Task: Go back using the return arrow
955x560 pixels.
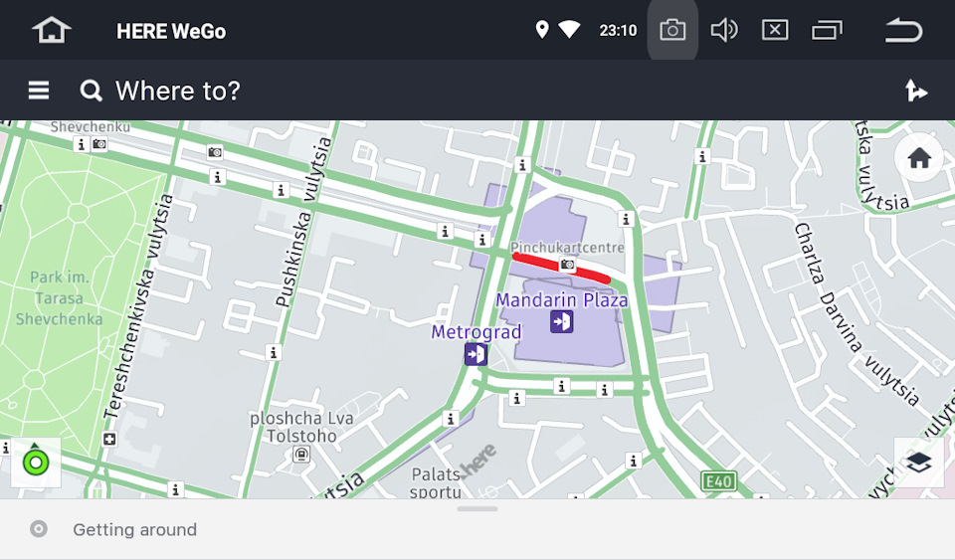Action: tap(904, 30)
